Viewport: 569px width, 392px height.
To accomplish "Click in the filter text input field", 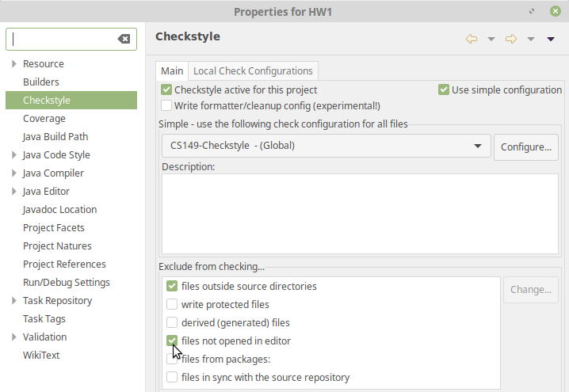I will pos(62,39).
